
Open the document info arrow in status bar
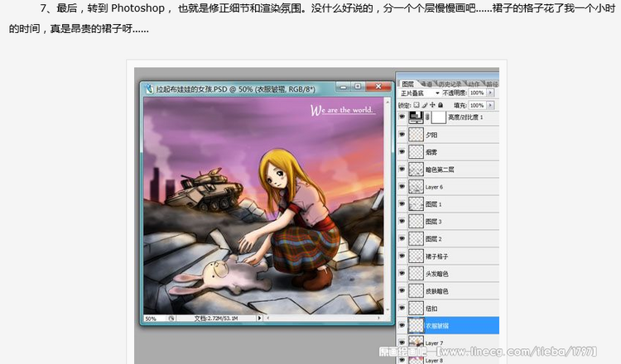click(259, 318)
